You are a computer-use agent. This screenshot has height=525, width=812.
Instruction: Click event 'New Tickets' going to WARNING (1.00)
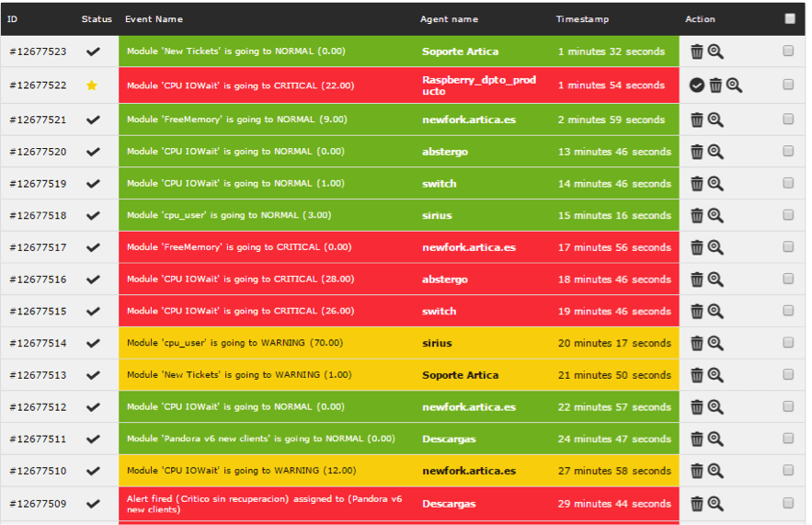click(239, 375)
